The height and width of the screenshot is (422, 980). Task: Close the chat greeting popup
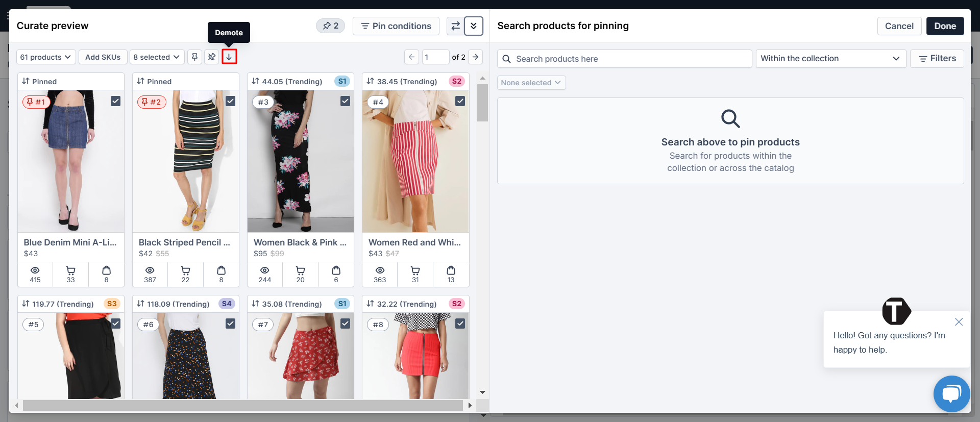[x=959, y=322]
